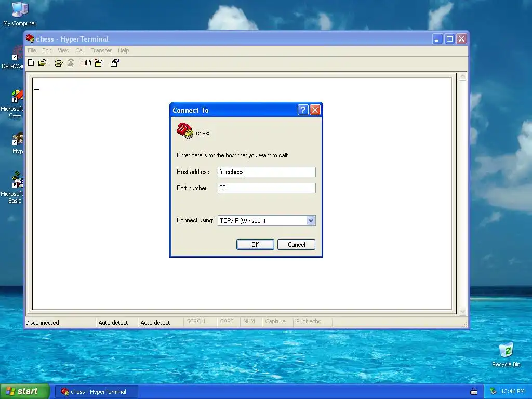Image resolution: width=532 pixels, height=399 pixels.
Task: Click the Call telephone toolbar icon
Action: tap(58, 63)
